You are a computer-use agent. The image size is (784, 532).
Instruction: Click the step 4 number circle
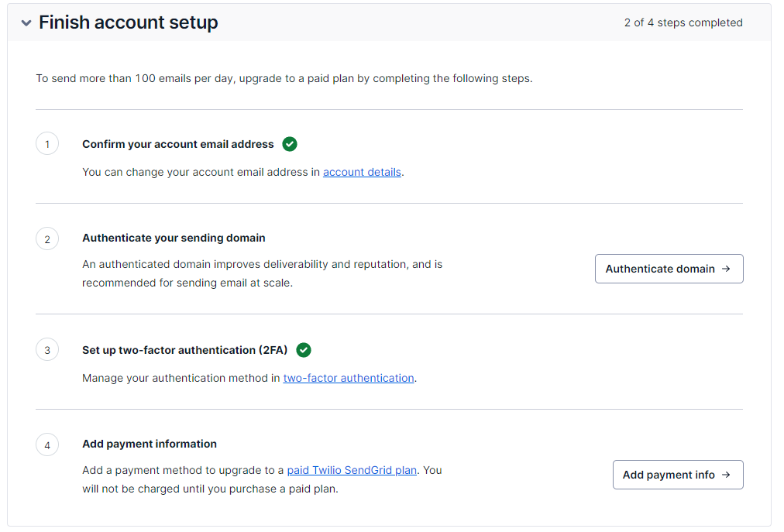coord(47,445)
